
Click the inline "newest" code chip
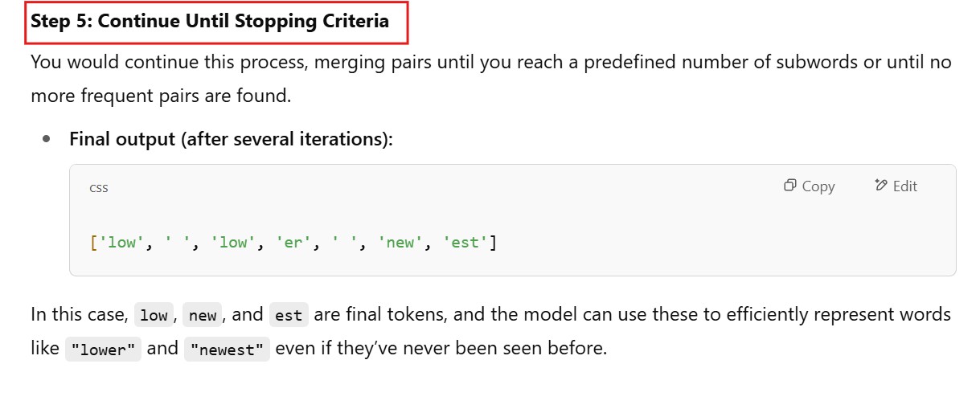[227, 350]
